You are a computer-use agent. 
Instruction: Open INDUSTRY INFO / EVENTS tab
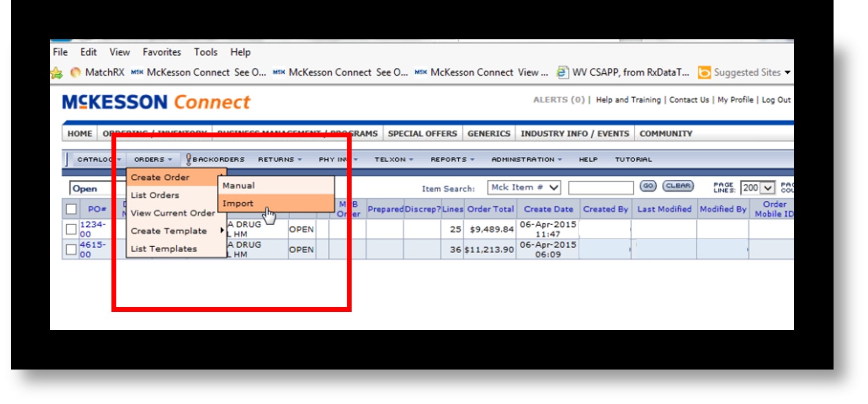click(575, 134)
